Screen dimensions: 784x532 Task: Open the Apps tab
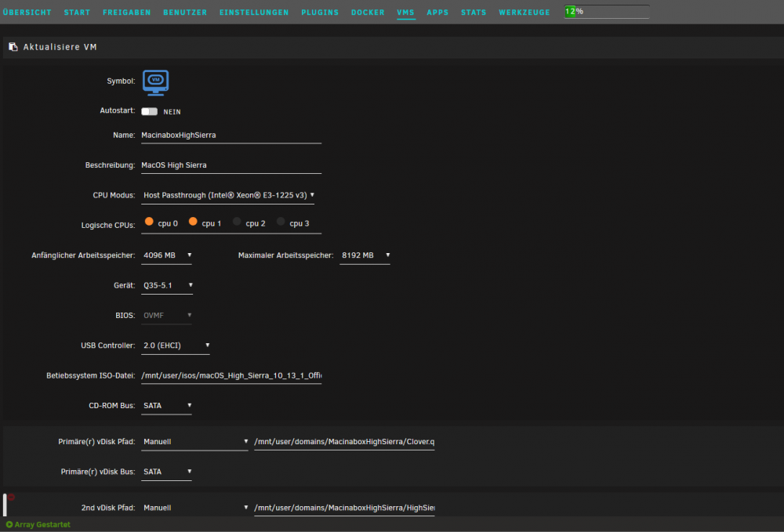[x=437, y=12]
